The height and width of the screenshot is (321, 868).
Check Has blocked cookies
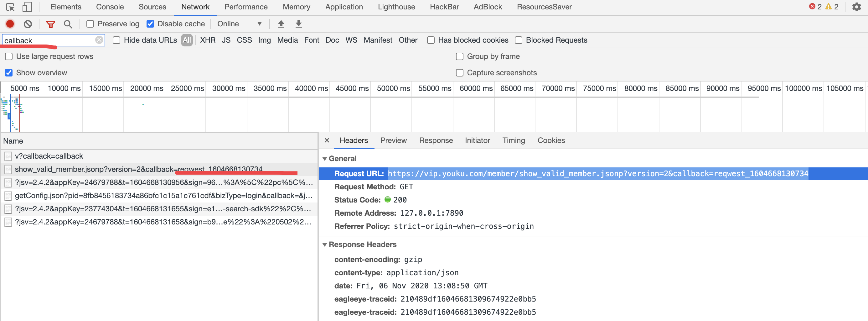(431, 40)
